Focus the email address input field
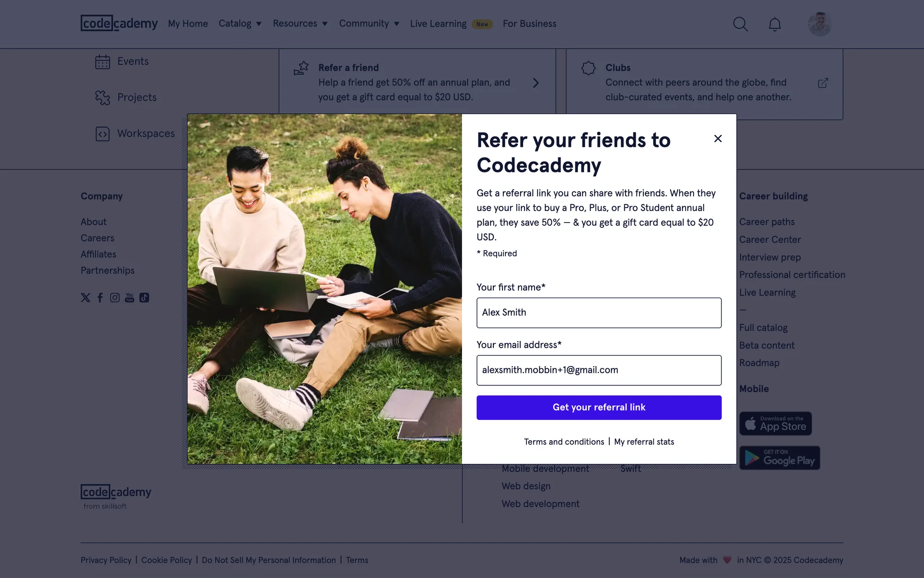 (x=599, y=370)
